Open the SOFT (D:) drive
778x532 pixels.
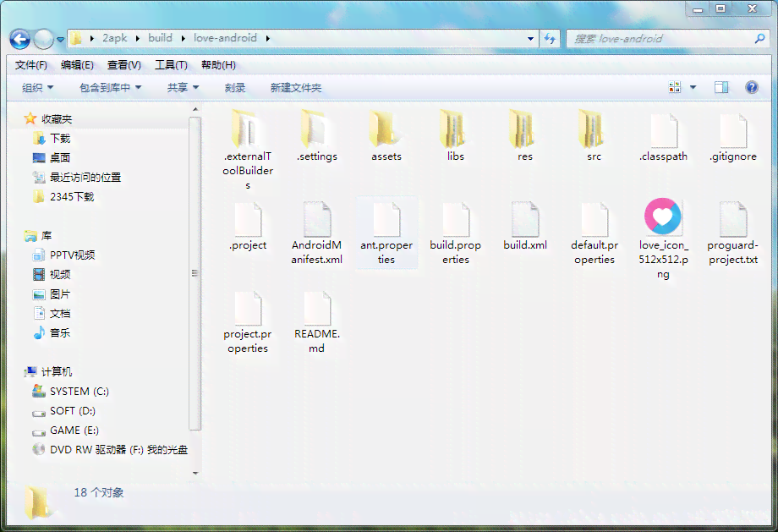coord(73,411)
